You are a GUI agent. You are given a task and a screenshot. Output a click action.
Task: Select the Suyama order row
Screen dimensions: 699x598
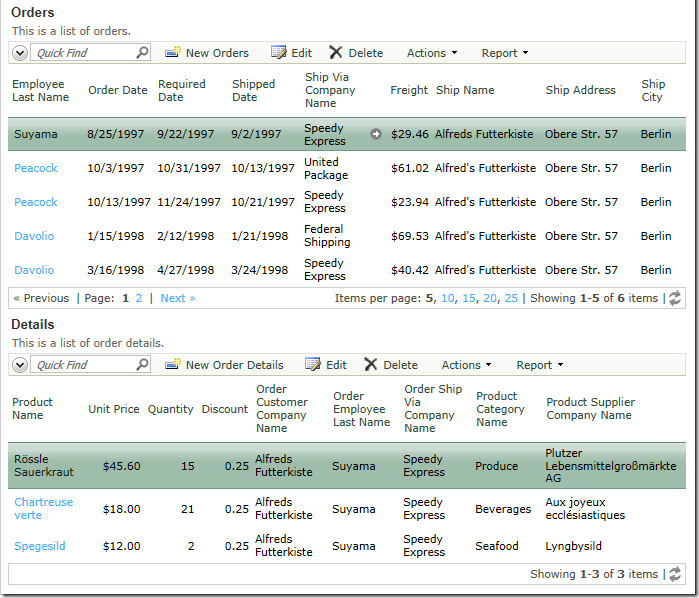[x=346, y=134]
